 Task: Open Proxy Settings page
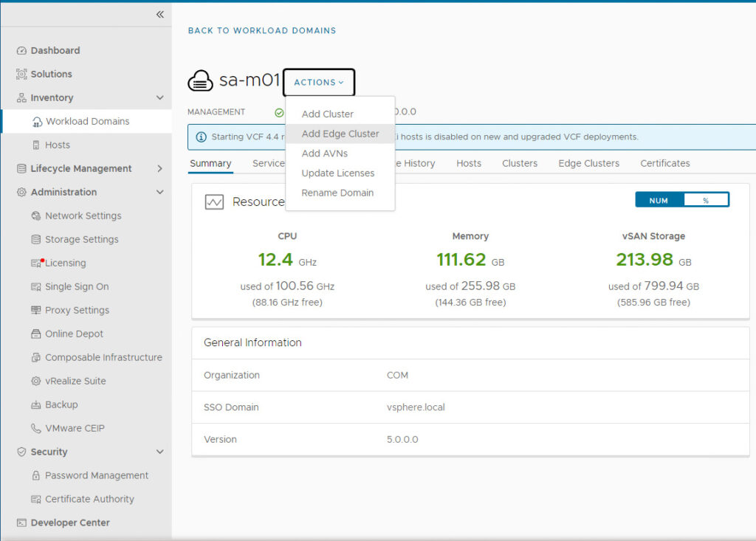click(77, 310)
